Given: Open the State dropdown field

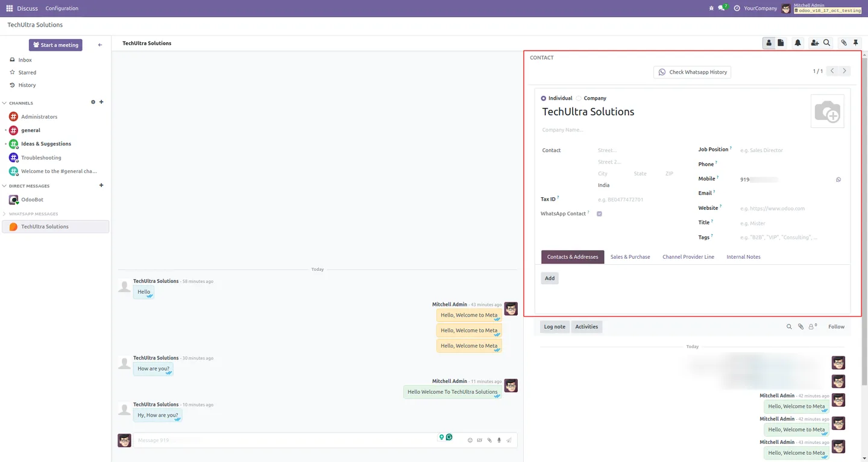Looking at the screenshot, I should tap(647, 174).
